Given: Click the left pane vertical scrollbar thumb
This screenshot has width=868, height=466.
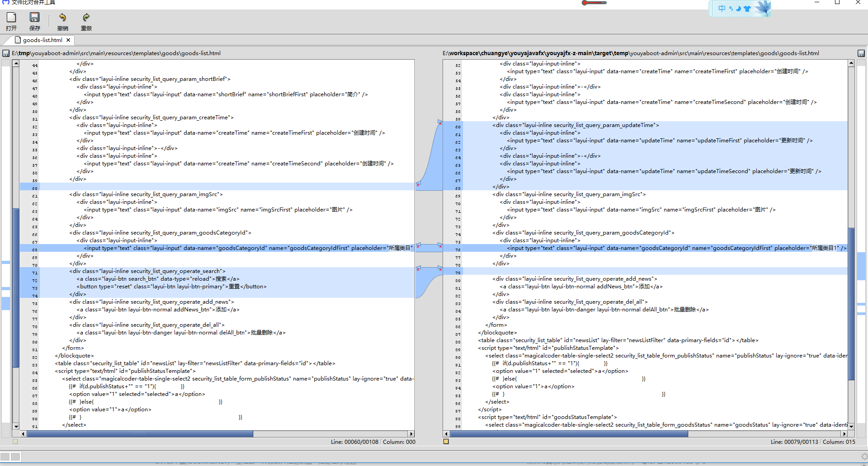Looking at the screenshot, I should coord(16,287).
